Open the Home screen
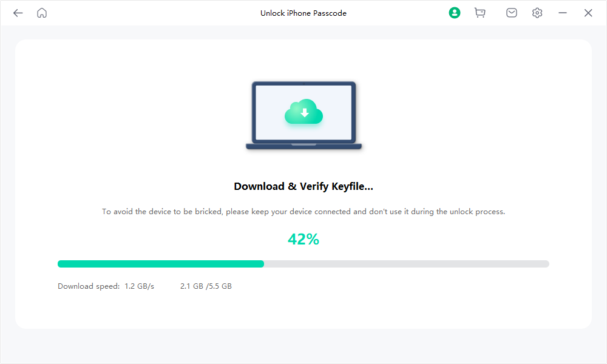607x364 pixels. pos(41,12)
